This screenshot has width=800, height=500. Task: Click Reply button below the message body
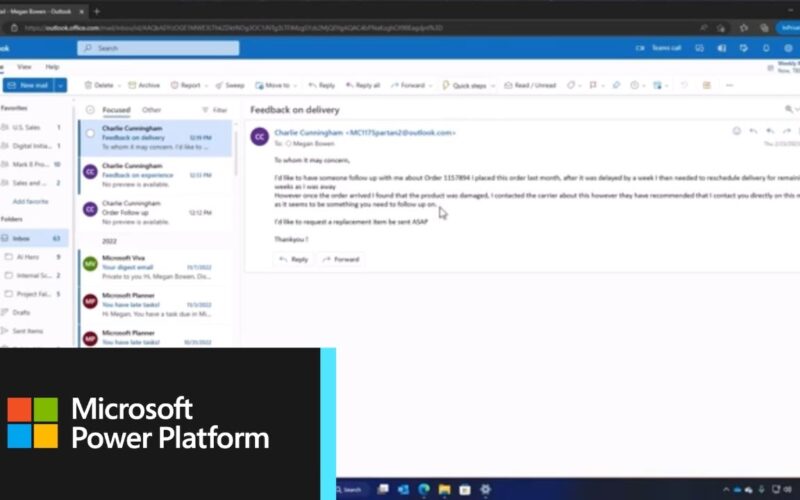click(x=294, y=259)
